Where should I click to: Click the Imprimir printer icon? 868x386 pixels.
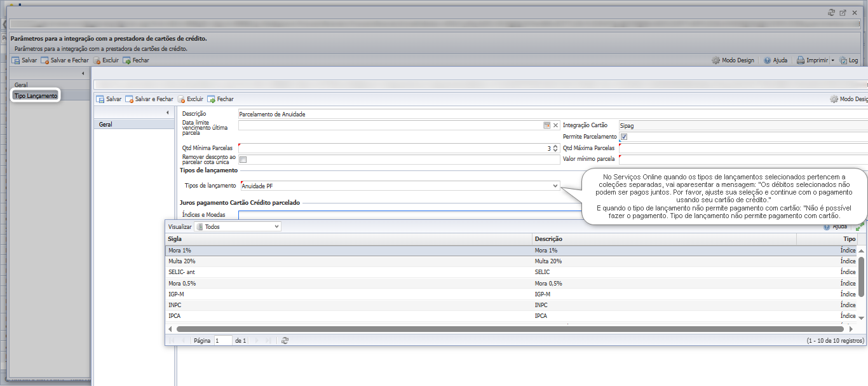[801, 60]
